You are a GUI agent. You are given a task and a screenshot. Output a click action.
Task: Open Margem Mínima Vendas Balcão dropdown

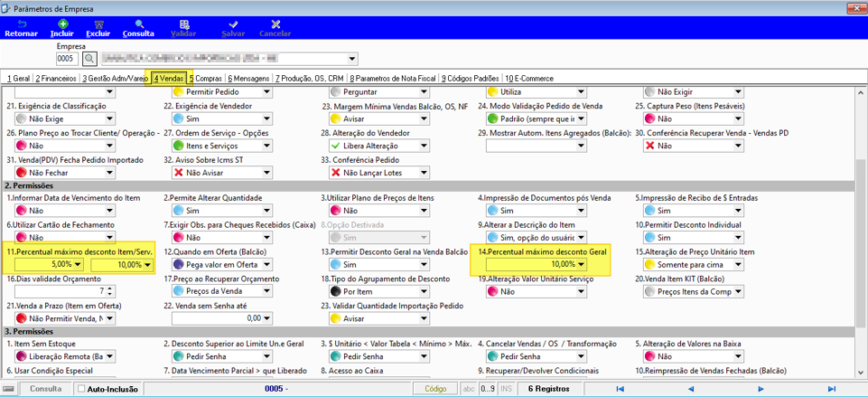click(x=424, y=118)
